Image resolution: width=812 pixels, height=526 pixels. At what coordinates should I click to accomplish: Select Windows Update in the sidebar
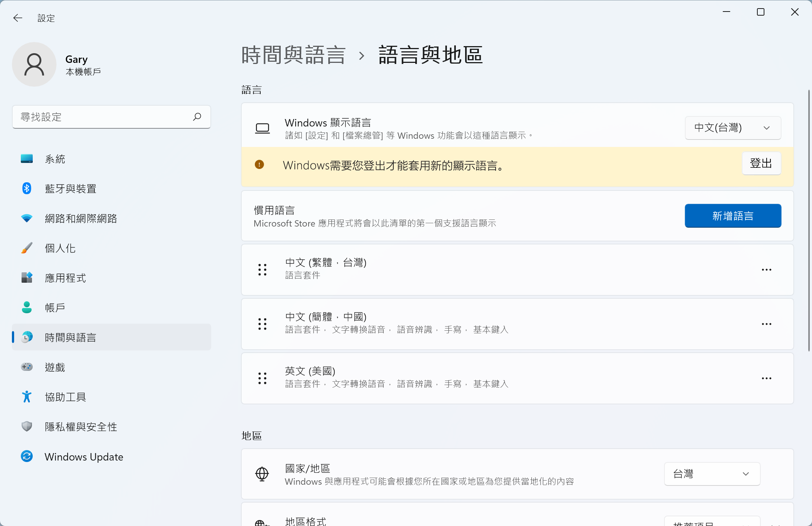point(112,456)
